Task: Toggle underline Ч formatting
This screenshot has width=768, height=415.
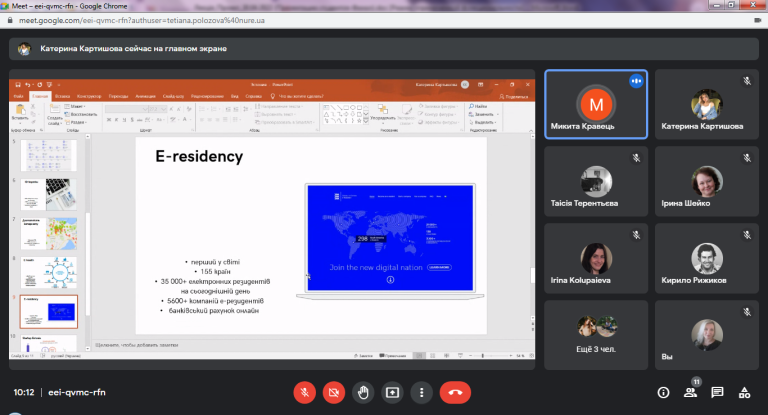Action: pyautogui.click(x=124, y=120)
